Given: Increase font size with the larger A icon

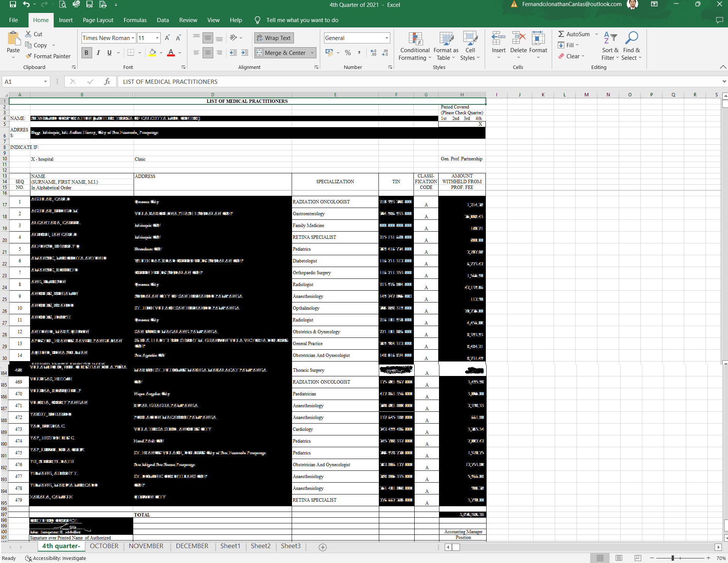Looking at the screenshot, I should (x=167, y=38).
